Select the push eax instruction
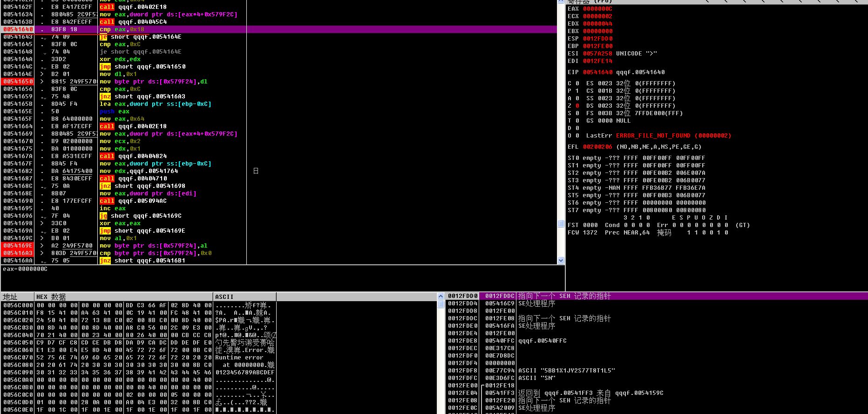Viewport: 868px width, 414px height. tap(115, 111)
